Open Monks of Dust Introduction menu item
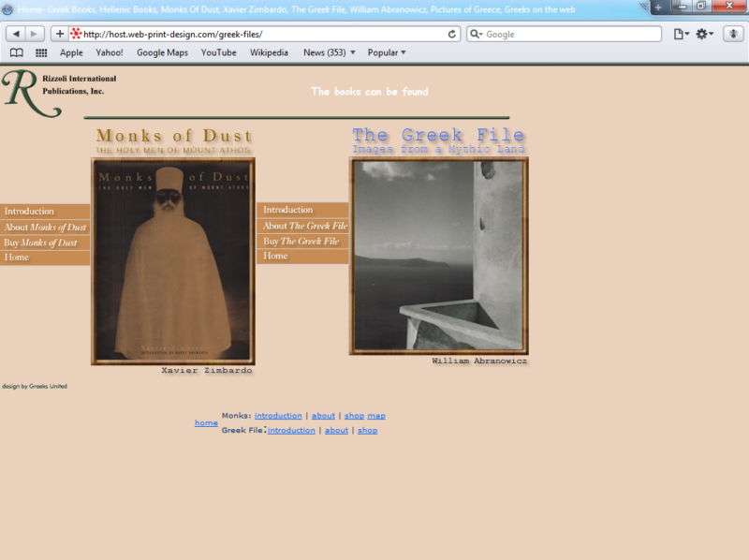This screenshot has height=560, width=749. [45, 212]
